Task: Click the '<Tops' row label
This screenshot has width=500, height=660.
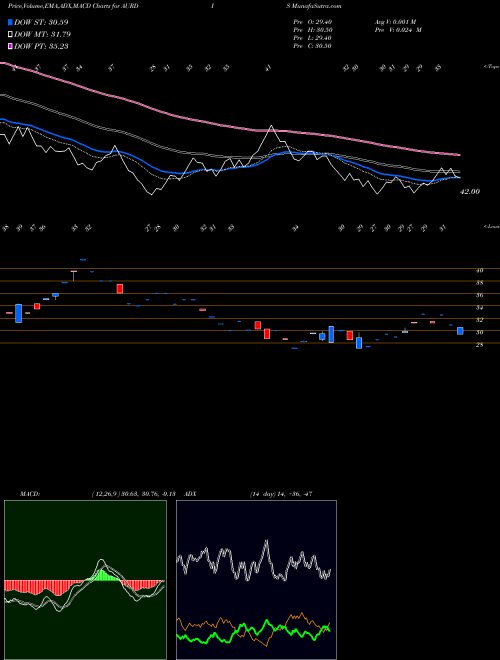Action: pyautogui.click(x=491, y=67)
